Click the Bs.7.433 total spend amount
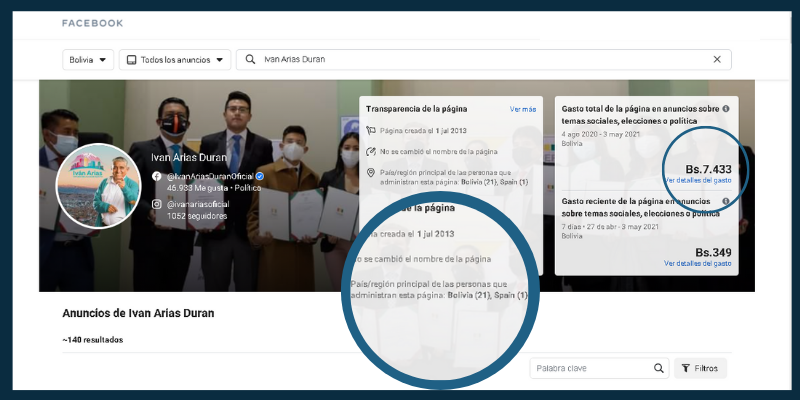The height and width of the screenshot is (400, 800). coord(708,169)
